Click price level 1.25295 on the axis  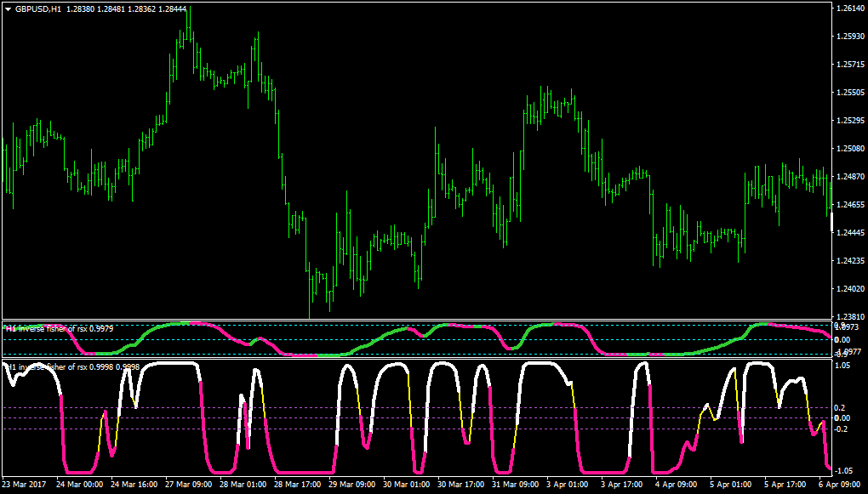pyautogui.click(x=850, y=121)
